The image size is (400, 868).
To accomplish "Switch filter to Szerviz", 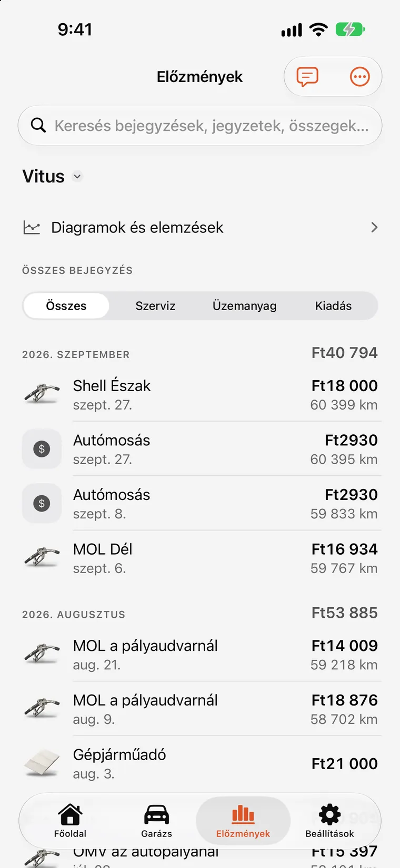I will tap(155, 306).
